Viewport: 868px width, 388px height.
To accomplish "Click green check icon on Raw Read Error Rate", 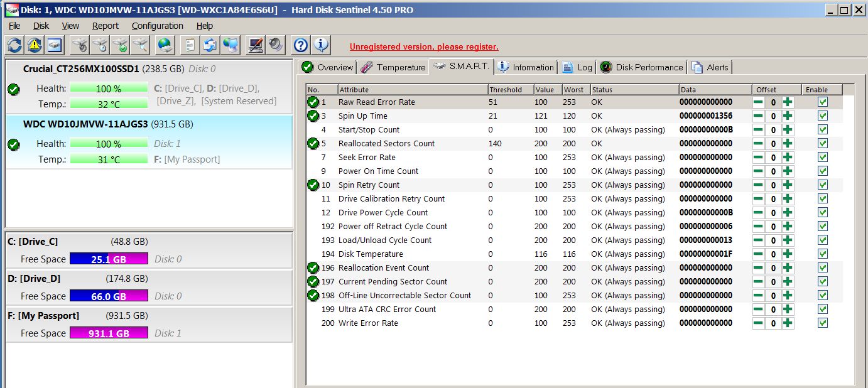I will (313, 102).
